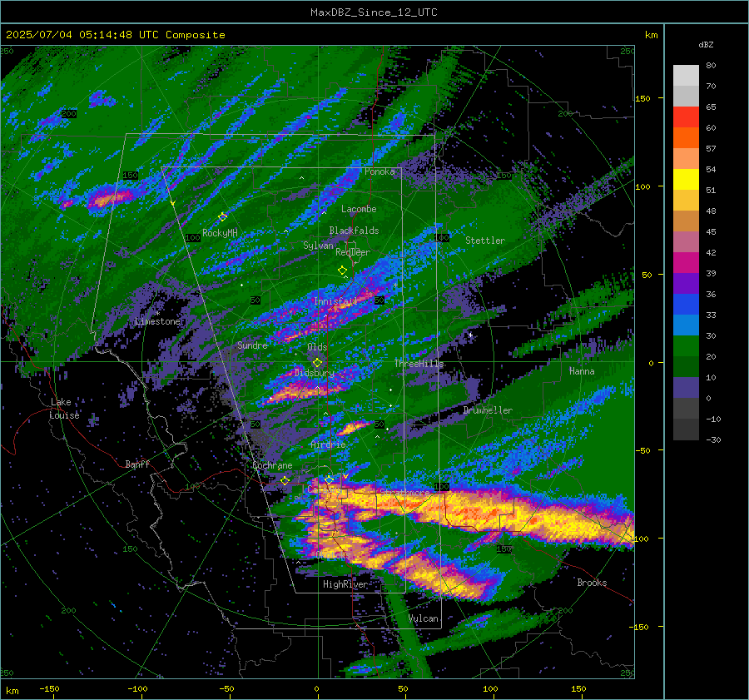Click the red 60-65 dBZ legend swatch
The image size is (749, 700).
click(686, 117)
